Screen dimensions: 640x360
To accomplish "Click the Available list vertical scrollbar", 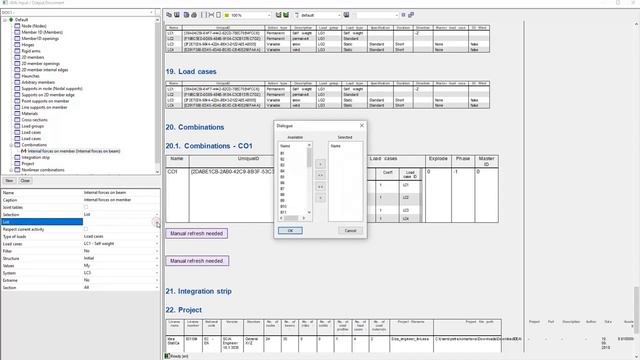I will click(x=309, y=179).
